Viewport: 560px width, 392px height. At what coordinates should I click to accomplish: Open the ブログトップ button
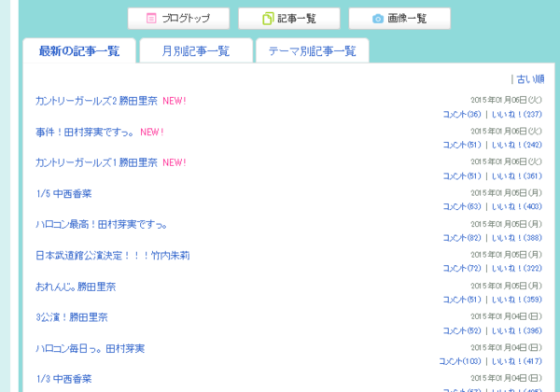(x=178, y=19)
